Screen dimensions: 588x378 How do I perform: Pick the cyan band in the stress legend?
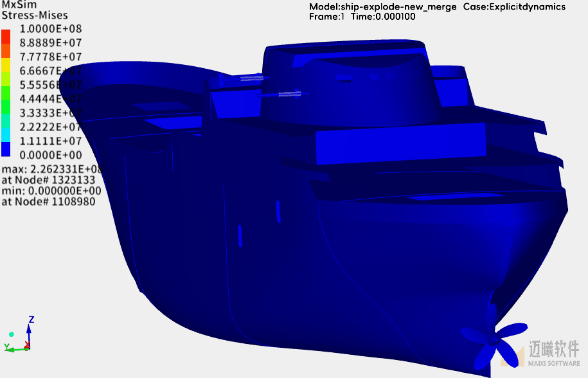pos(6,135)
